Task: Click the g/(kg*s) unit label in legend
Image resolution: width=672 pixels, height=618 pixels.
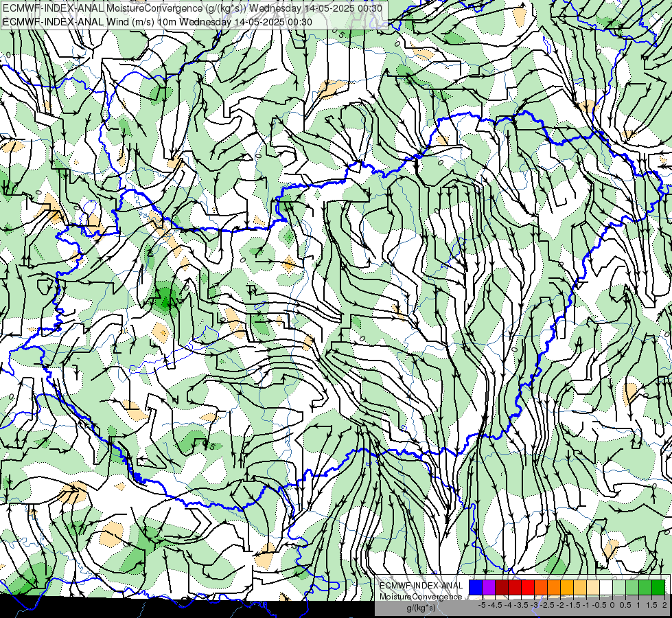Action: pyautogui.click(x=421, y=608)
